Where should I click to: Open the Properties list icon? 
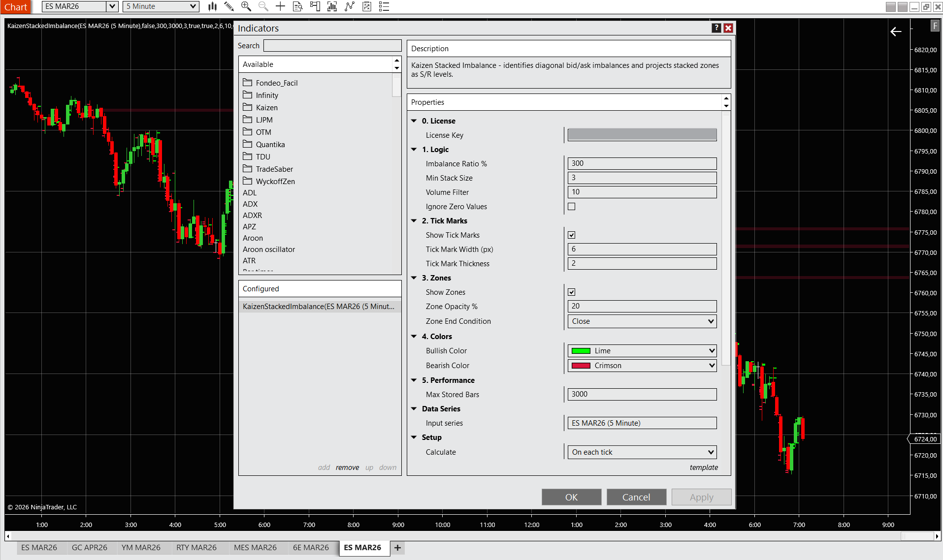tap(384, 6)
